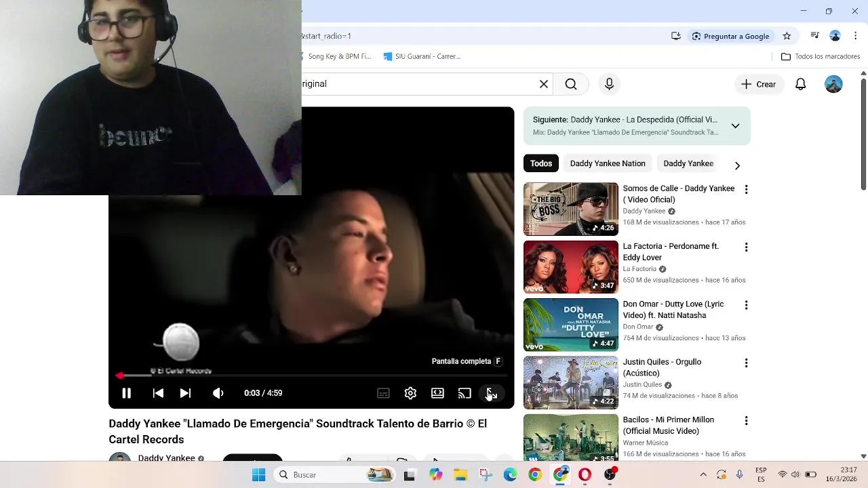Select the Daddy Yankee Nation chip

click(x=608, y=163)
